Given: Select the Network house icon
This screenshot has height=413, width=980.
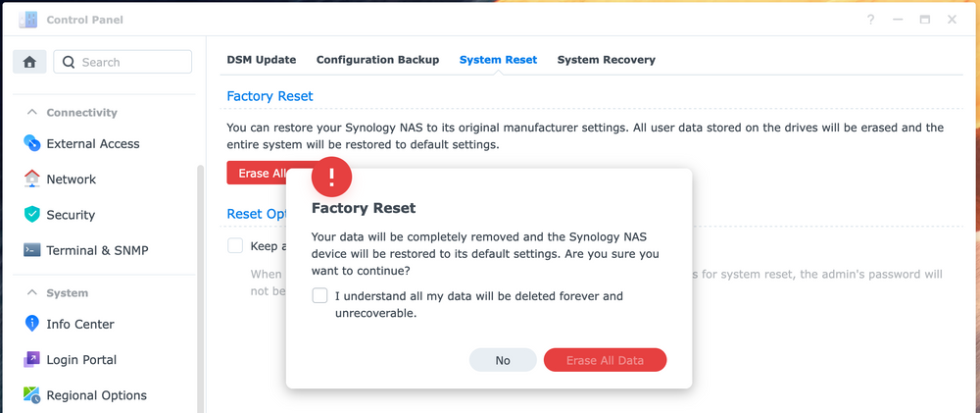Looking at the screenshot, I should pyautogui.click(x=32, y=179).
